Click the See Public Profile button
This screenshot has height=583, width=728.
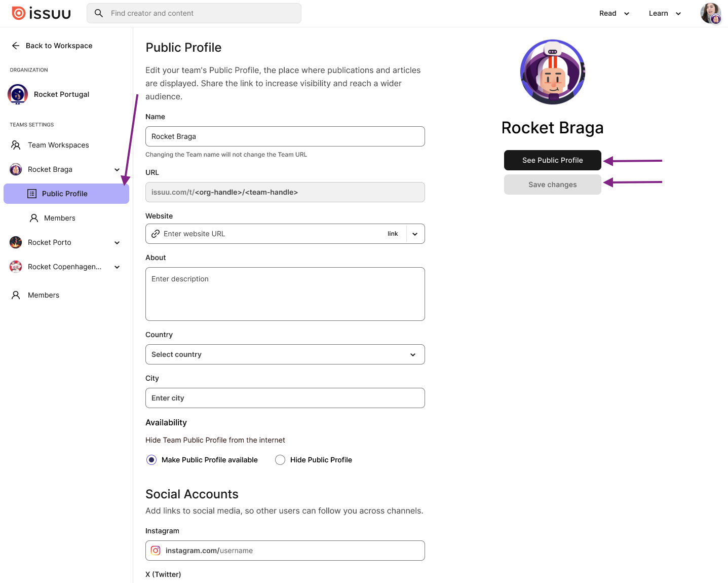(x=553, y=160)
